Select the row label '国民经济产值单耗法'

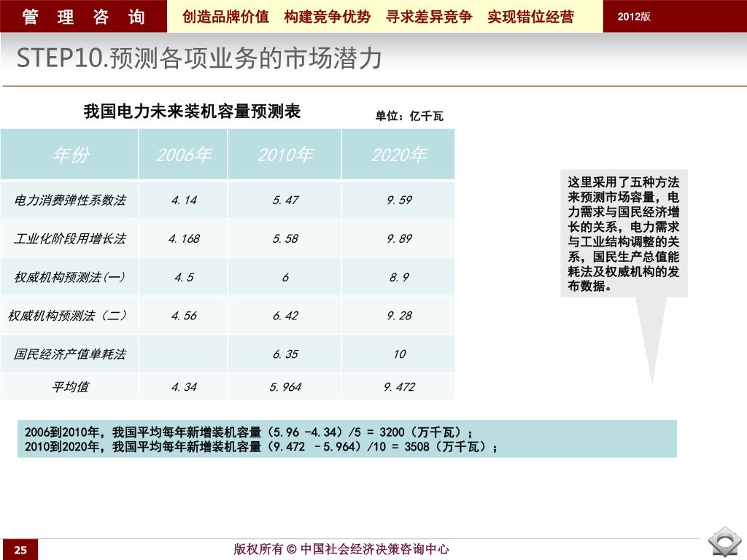[x=70, y=354]
